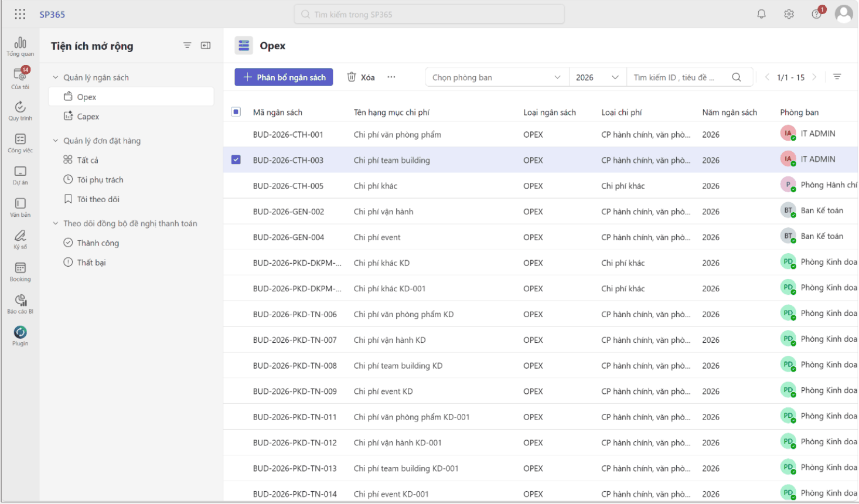Select Capex in the navigation tree
This screenshot has height=504, width=859.
point(131,117)
